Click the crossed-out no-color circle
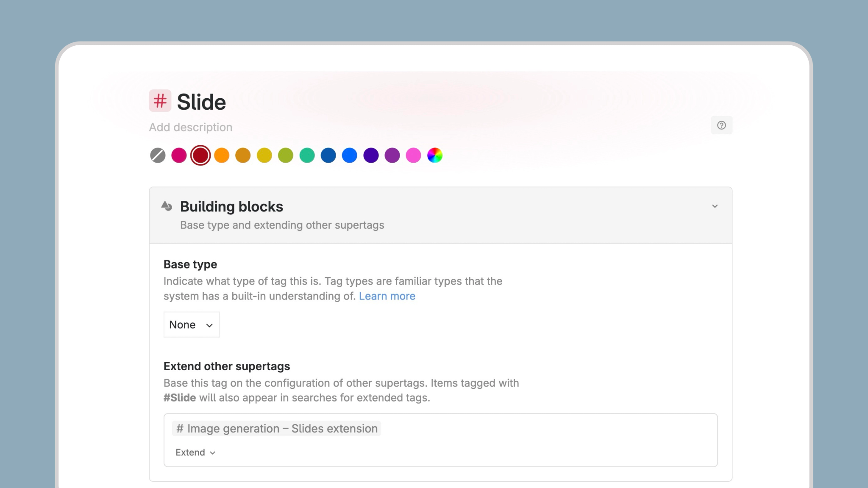868x488 pixels. [x=157, y=155]
